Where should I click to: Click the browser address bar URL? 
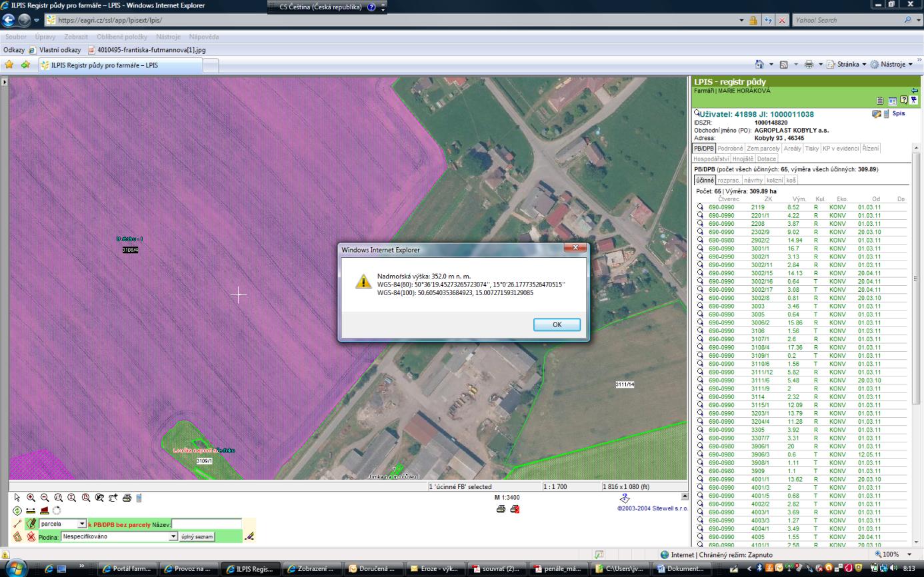pos(111,20)
